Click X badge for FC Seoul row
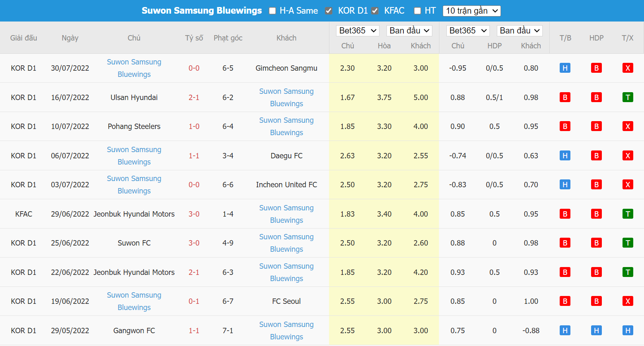Screen dimensions: 644x346 click(628, 301)
